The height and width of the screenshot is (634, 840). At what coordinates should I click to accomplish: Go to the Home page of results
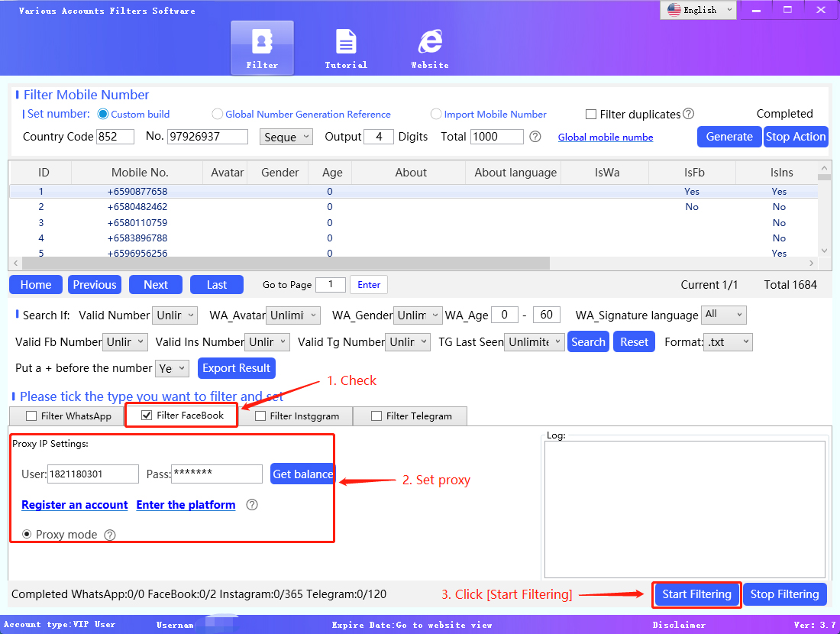click(x=36, y=285)
